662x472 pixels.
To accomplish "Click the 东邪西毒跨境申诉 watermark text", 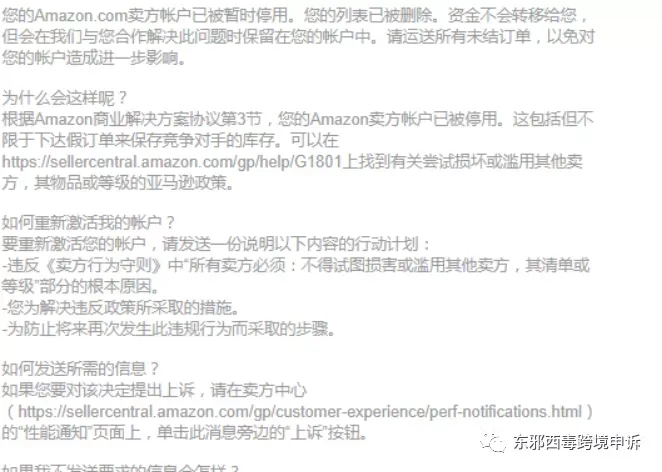I will pyautogui.click(x=577, y=442).
